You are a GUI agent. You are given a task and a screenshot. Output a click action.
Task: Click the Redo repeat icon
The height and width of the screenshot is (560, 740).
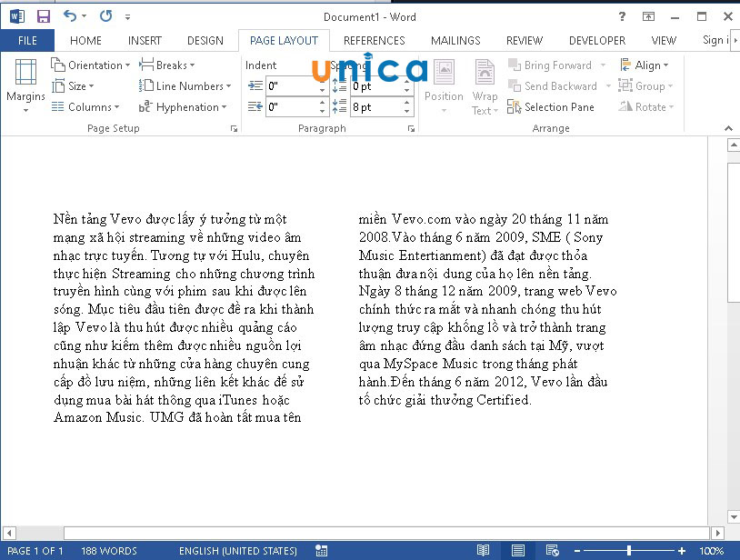tap(105, 16)
